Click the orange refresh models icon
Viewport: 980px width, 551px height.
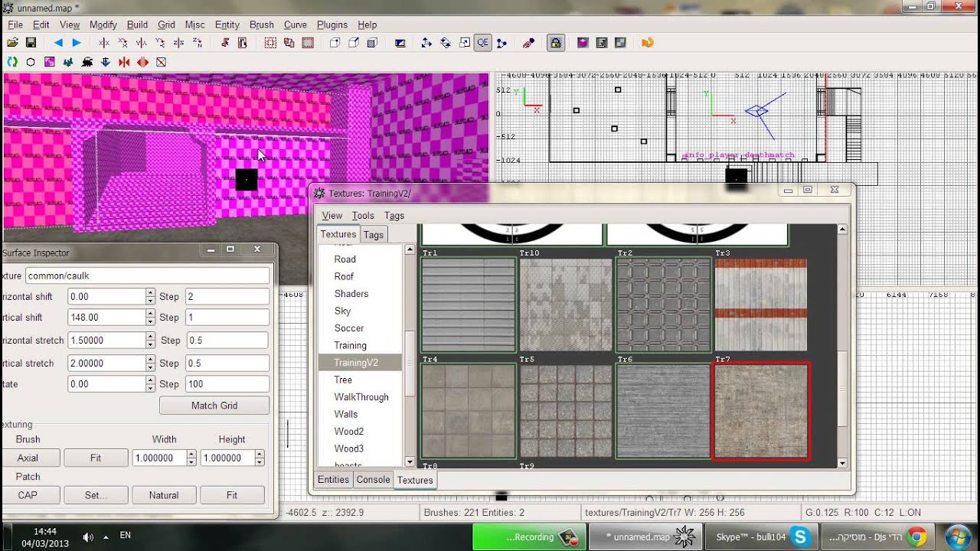648,43
